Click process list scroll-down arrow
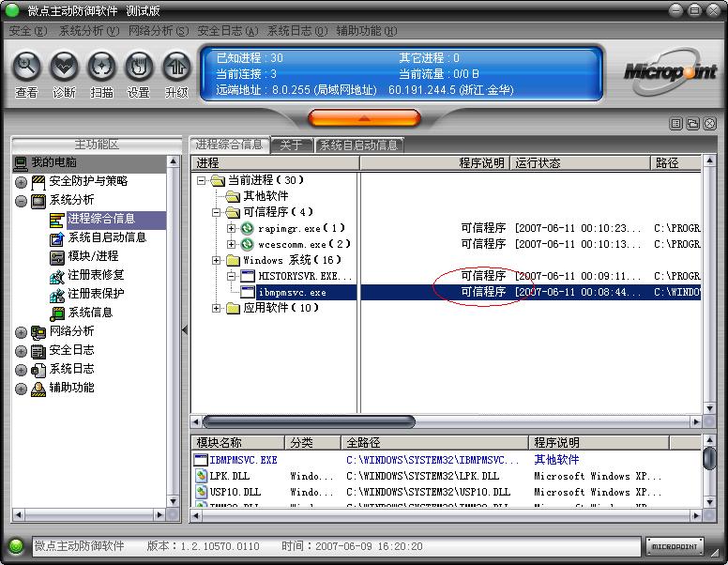The width and height of the screenshot is (728, 565). (709, 409)
